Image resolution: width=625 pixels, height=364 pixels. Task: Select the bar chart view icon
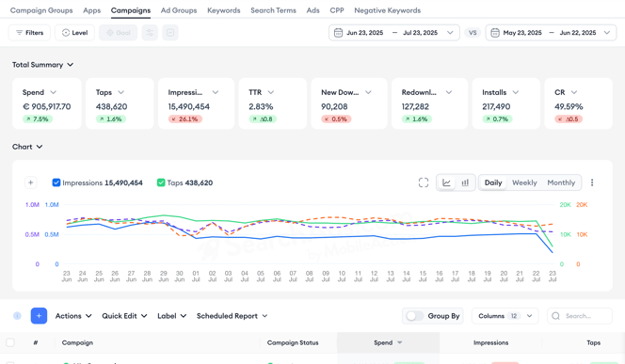click(465, 182)
